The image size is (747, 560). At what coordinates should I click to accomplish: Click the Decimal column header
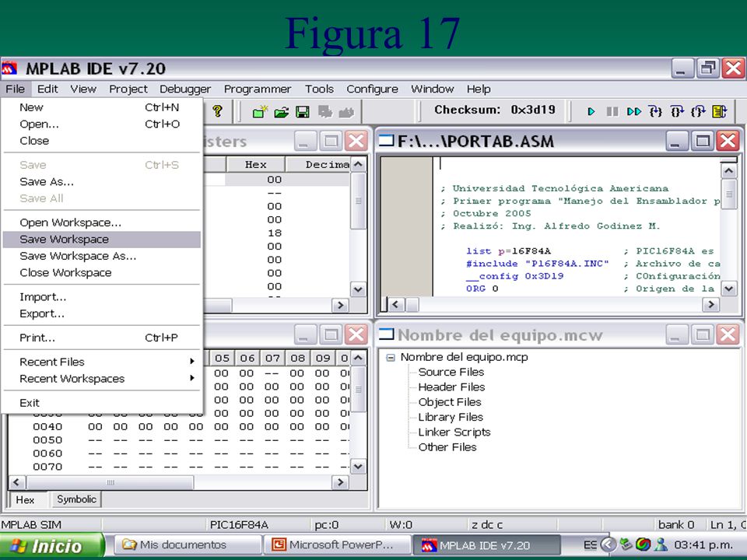317,165
